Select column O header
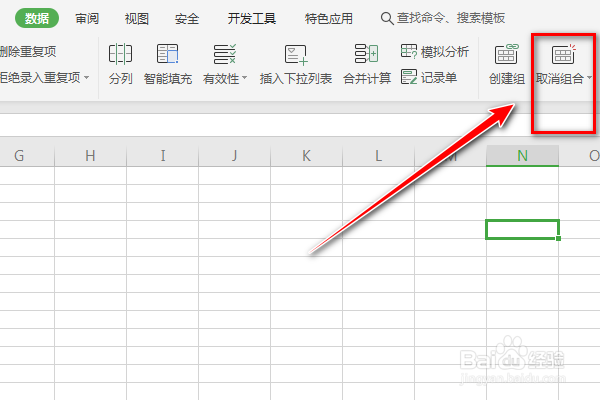Viewport: 600px width, 400px height. pos(579,156)
